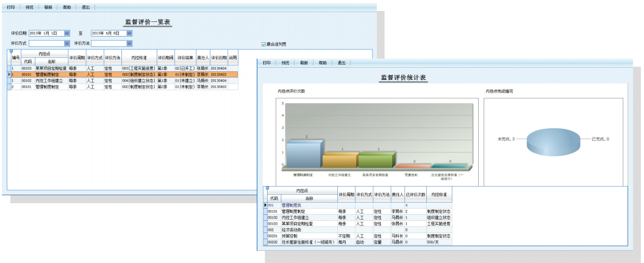644x263 pixels.
Task: Expand the 评价方法 combo box
Action: coord(129,43)
